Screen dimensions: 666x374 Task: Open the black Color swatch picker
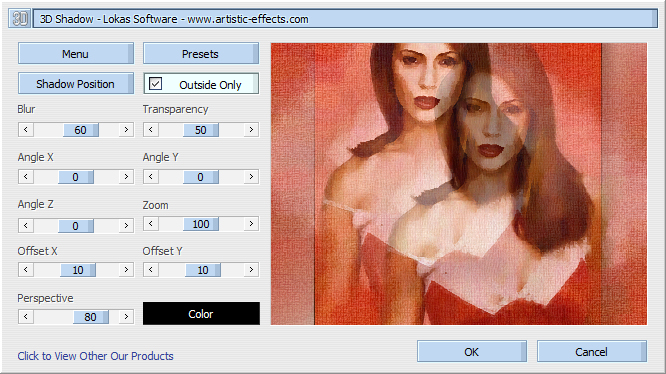[x=201, y=314]
